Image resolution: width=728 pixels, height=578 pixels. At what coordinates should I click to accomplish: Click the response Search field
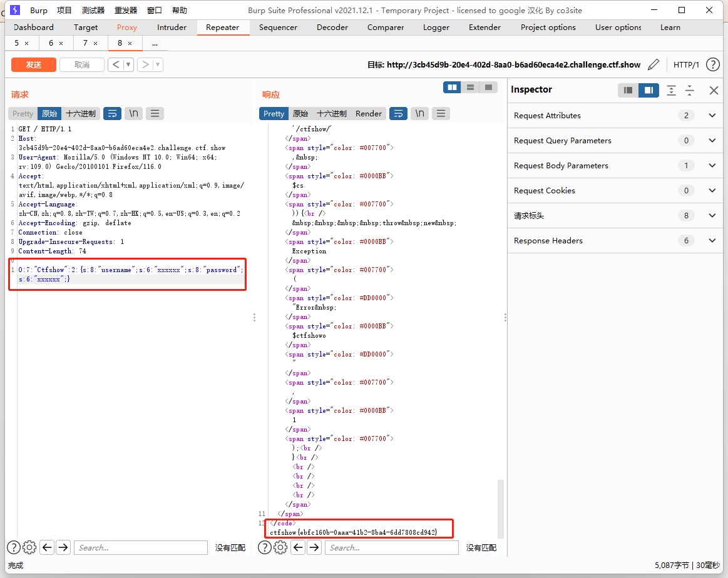[x=392, y=547]
